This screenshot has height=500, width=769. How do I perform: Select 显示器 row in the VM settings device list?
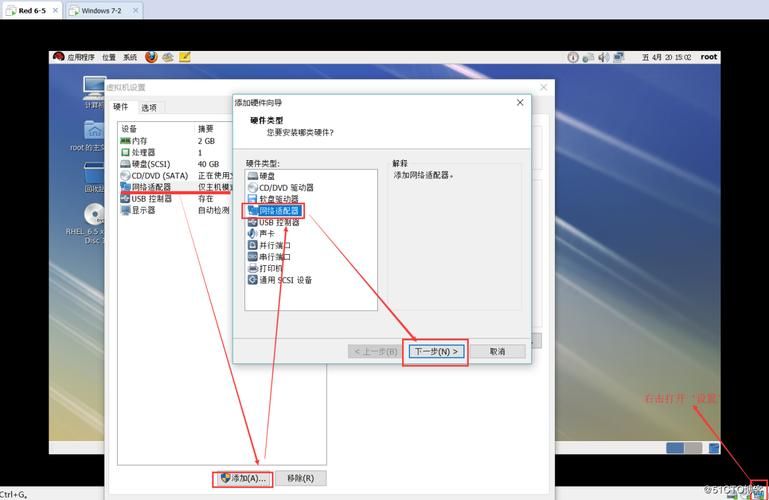(x=176, y=210)
